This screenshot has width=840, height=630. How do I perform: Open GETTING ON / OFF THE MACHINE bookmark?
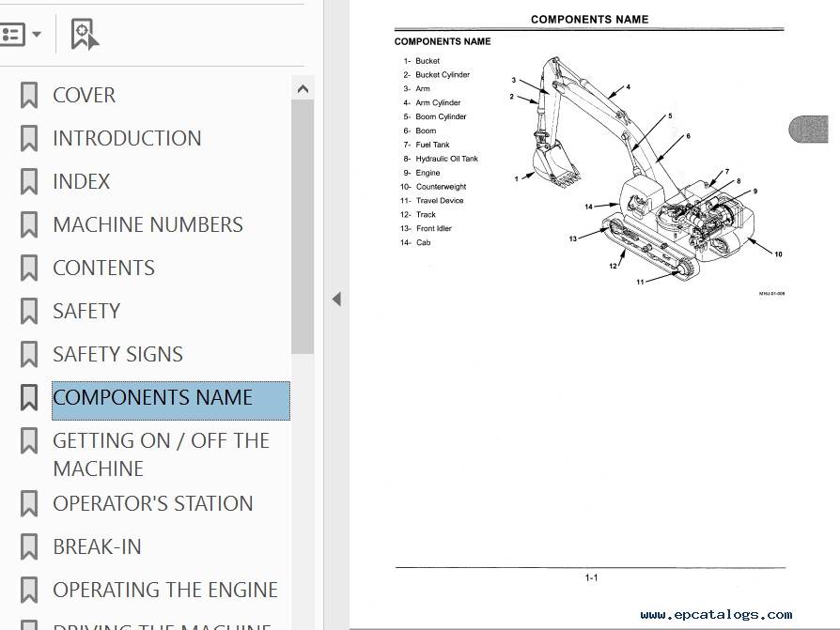(162, 455)
